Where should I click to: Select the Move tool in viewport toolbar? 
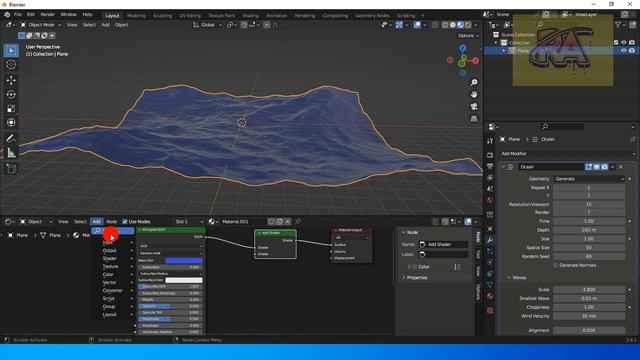[11, 80]
